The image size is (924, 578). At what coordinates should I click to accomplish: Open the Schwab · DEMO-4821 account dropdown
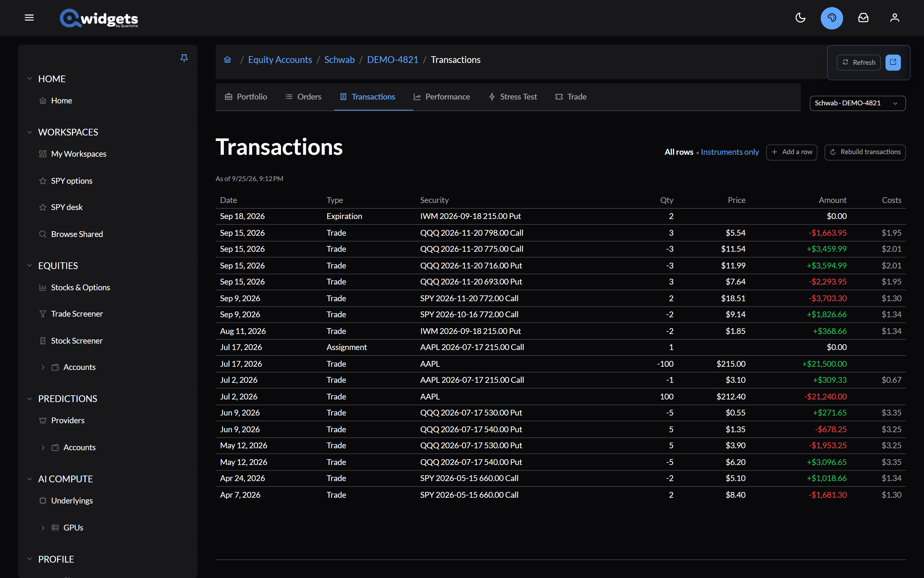click(857, 103)
